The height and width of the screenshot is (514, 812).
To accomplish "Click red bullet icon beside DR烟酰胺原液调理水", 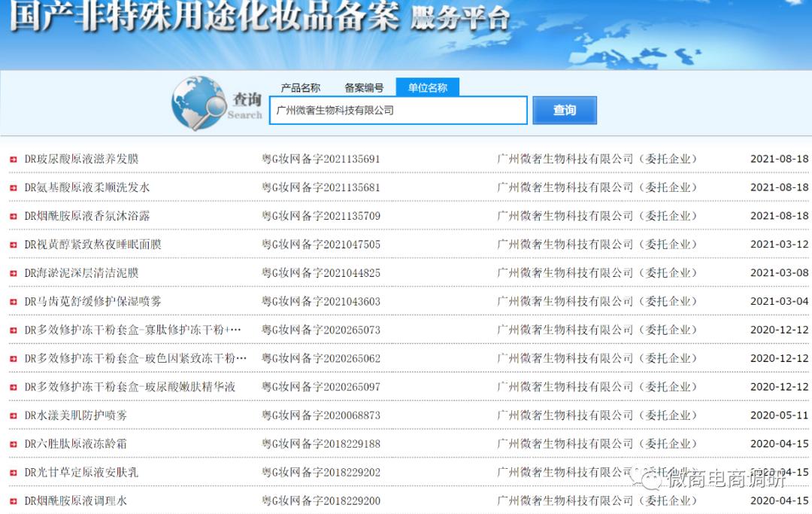I will (x=14, y=501).
